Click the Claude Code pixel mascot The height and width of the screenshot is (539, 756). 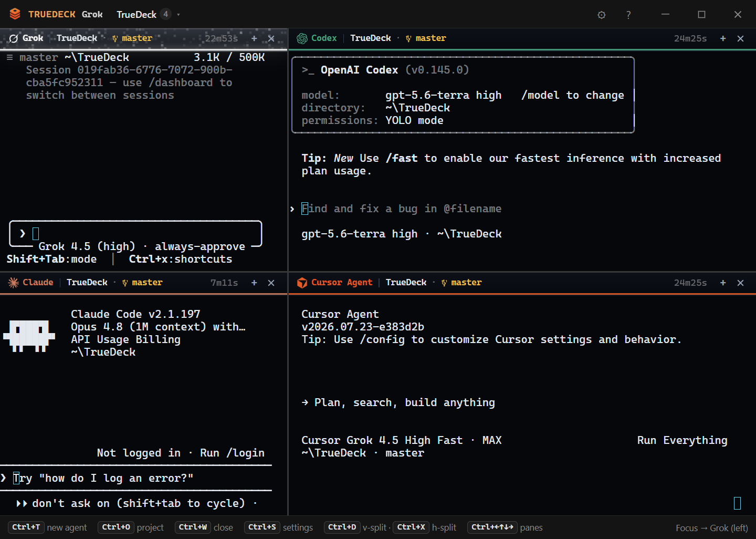29,335
